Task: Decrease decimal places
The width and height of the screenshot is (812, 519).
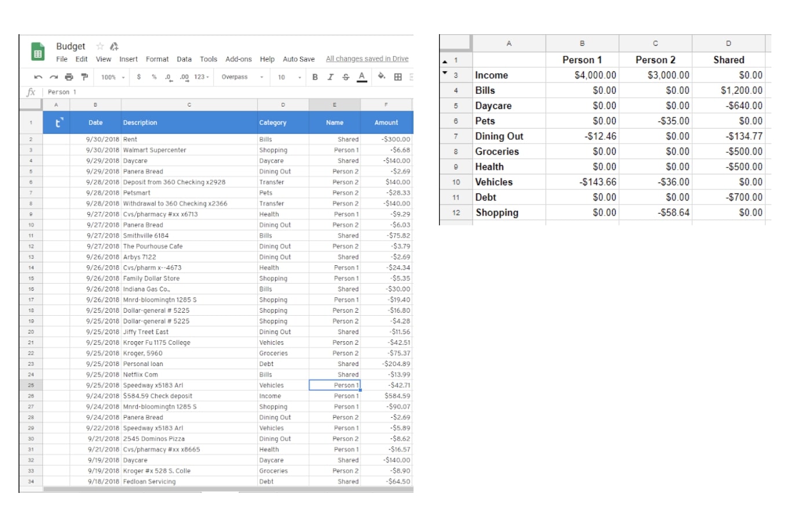Action: (x=168, y=77)
